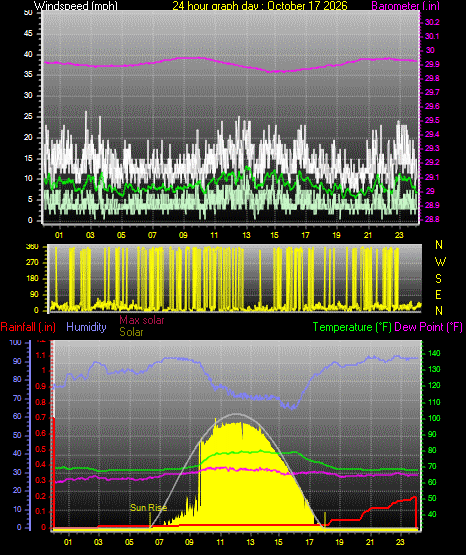Screen dimensions: 466x555
Task: Click humidity axis value "100" in blue
Action: pyautogui.click(x=16, y=342)
